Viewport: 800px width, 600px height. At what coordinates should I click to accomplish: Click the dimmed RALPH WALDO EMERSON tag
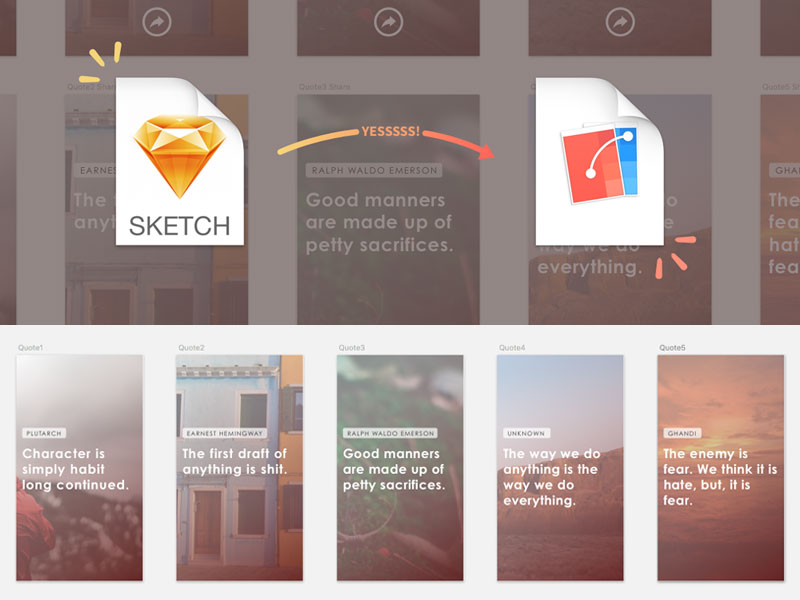click(x=374, y=170)
